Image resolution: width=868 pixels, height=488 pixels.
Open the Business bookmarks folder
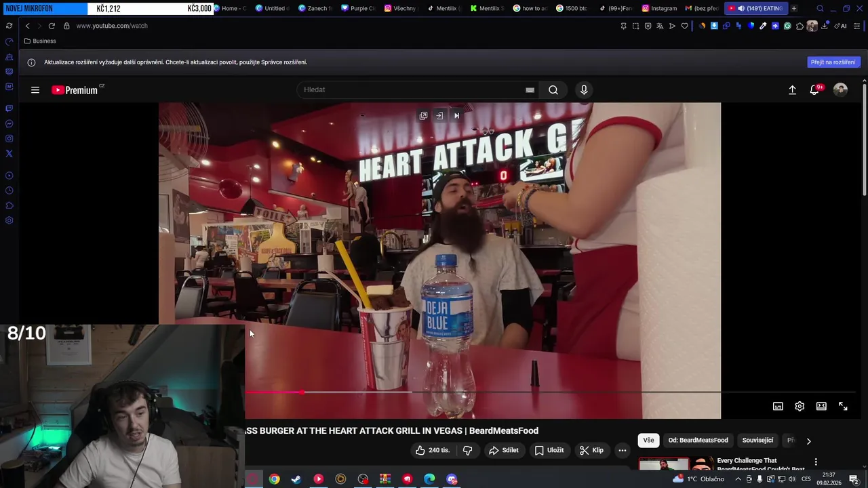[x=40, y=41]
